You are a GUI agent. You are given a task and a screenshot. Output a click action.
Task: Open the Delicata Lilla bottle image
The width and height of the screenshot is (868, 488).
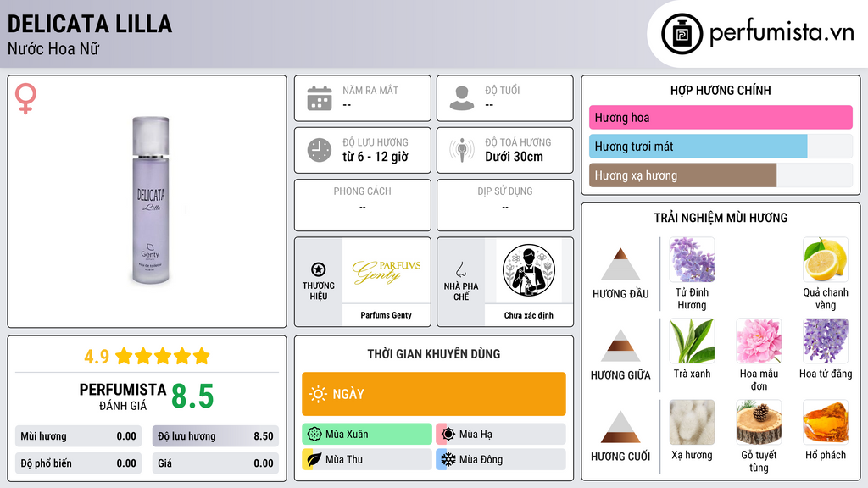[151, 200]
